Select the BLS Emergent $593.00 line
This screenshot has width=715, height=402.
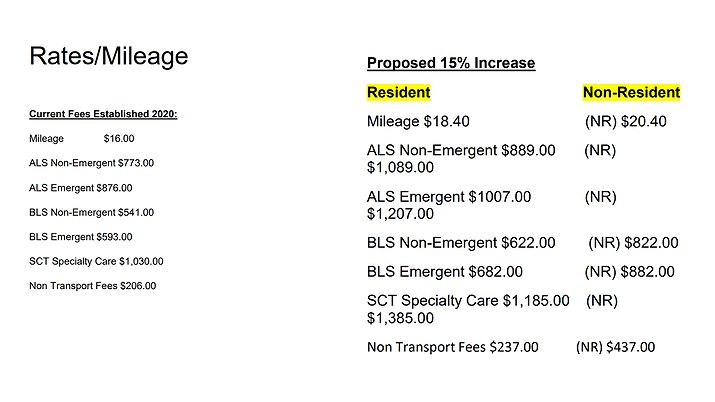81,237
